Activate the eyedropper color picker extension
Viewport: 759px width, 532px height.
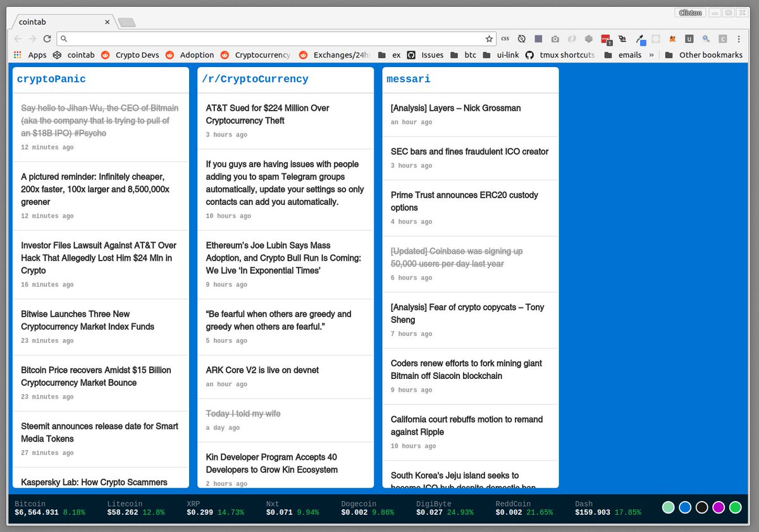pyautogui.click(x=640, y=39)
